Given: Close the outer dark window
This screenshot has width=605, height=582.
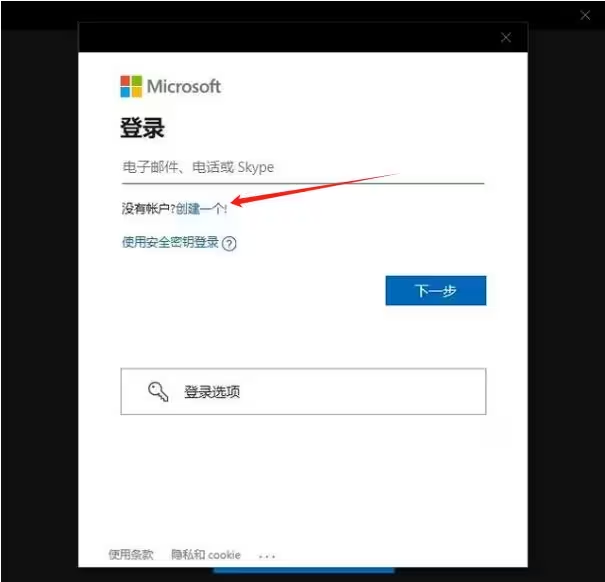Looking at the screenshot, I should [x=585, y=15].
